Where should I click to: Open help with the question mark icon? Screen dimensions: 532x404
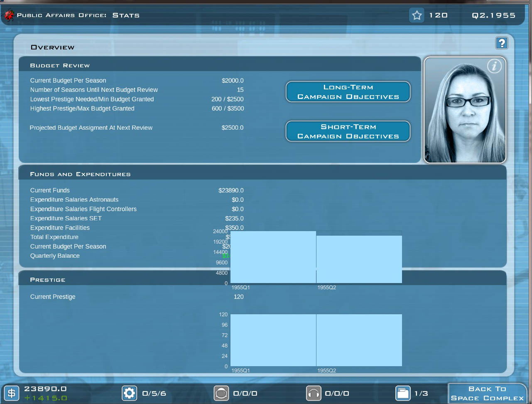coord(502,43)
